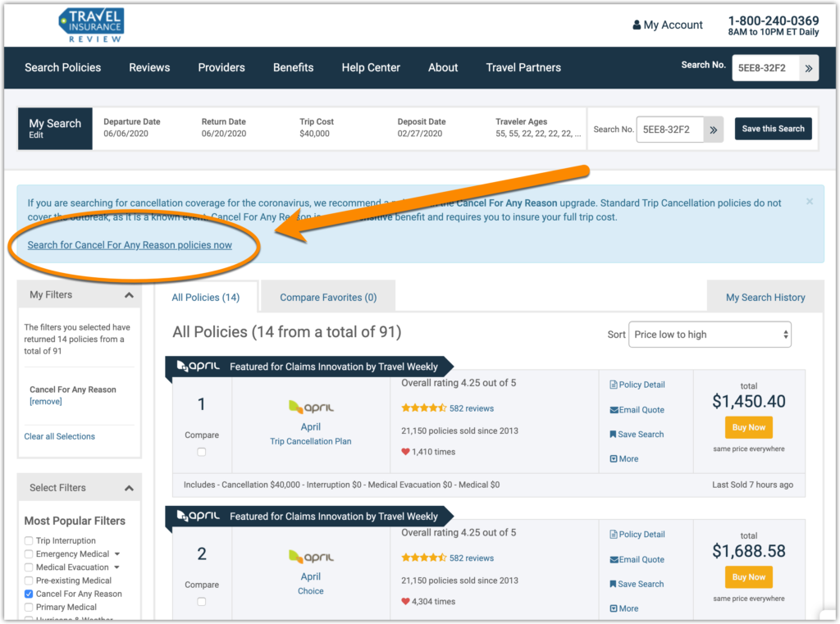Screen dimensions: 840x624
Task: Click the 1-800-240-0369 phone number
Action: click(773, 20)
